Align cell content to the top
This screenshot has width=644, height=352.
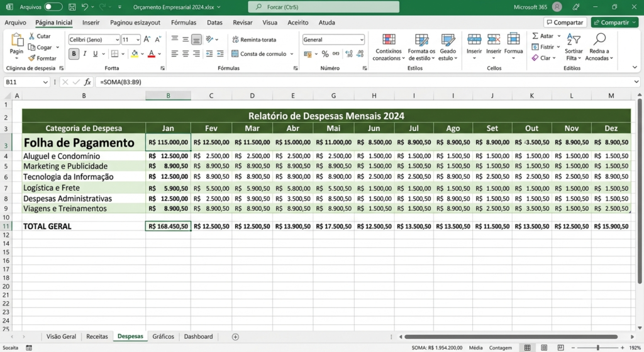tap(175, 39)
